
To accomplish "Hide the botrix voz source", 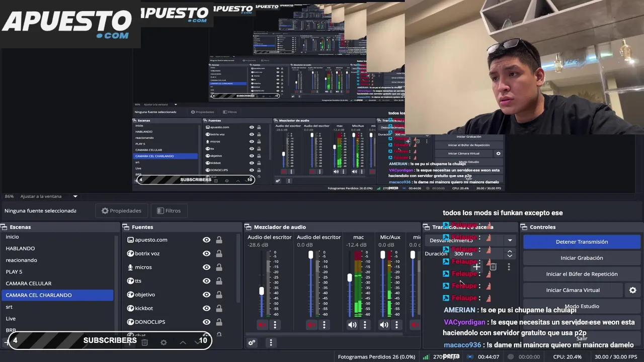I will pos(206,253).
